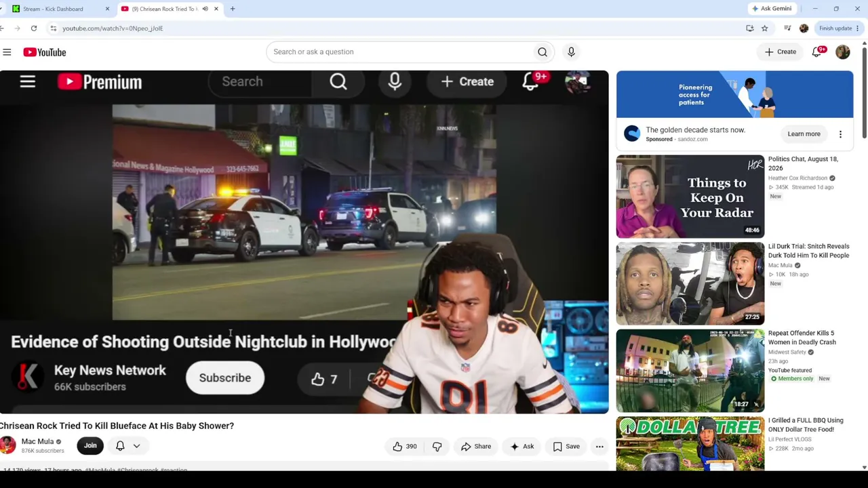Go to YouTube home via the logo
This screenshot has height=488, width=868.
pyautogui.click(x=45, y=52)
